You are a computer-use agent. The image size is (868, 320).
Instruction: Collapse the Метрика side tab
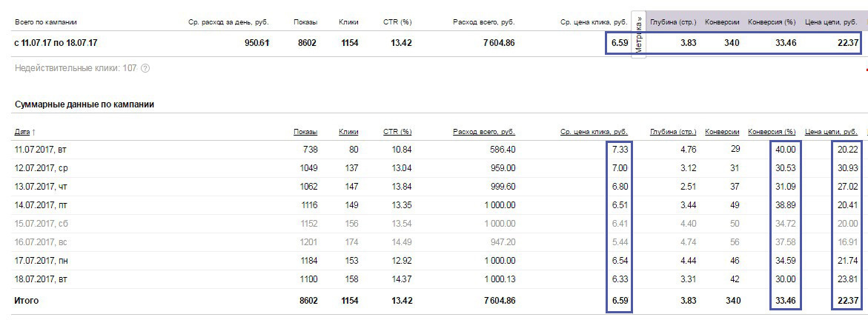tap(639, 33)
